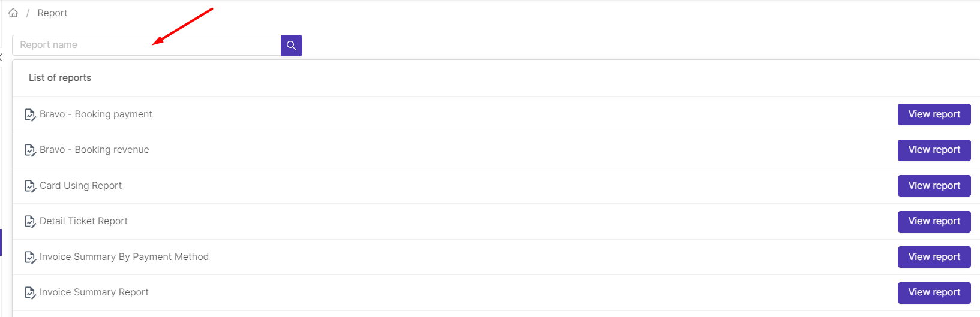Viewport: 980px width, 317px height.
Task: Click the Bravo Booking payment report icon
Action: 30,114
